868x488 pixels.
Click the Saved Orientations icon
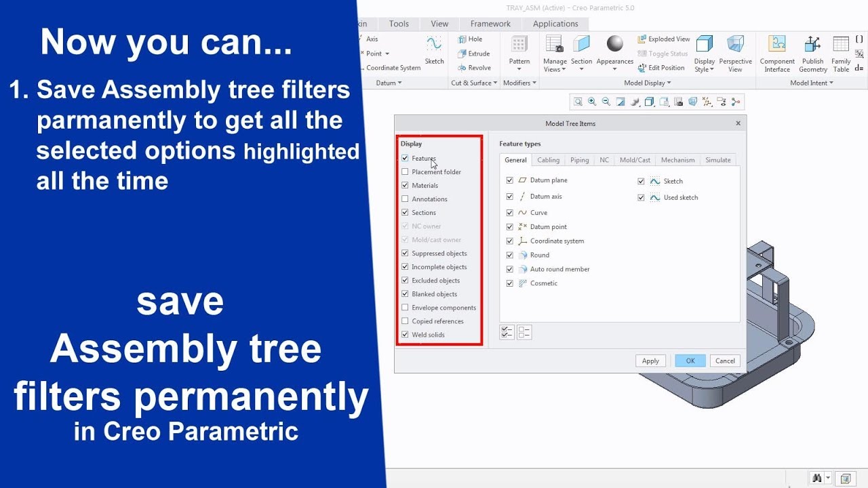[664, 102]
